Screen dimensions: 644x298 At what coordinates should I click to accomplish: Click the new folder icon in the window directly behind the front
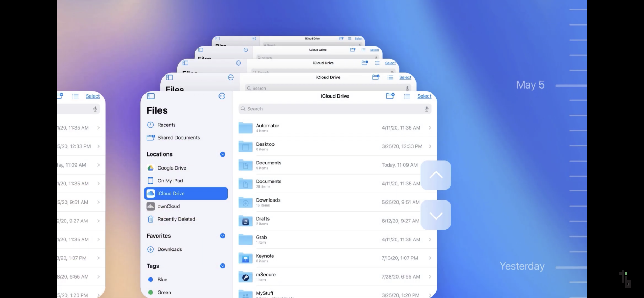coord(376,77)
